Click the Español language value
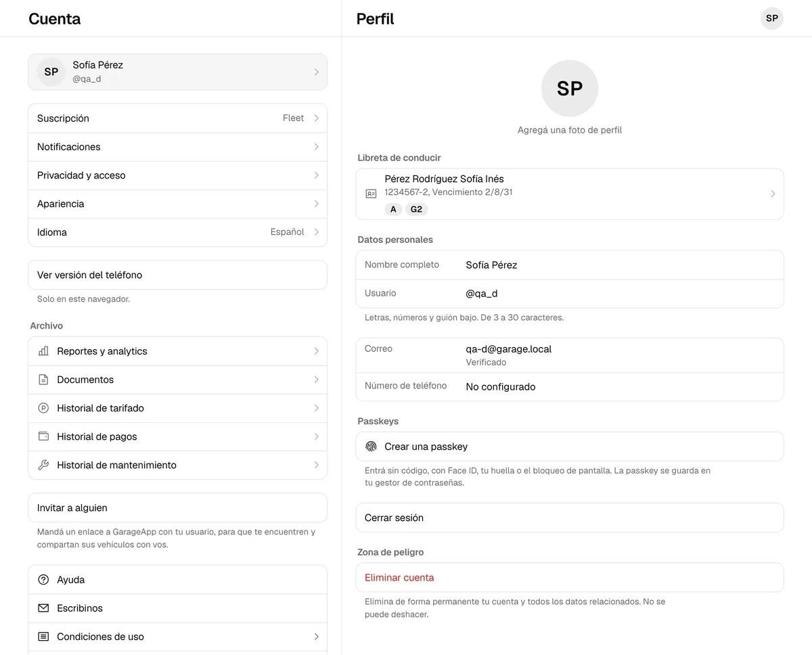Viewport: 812px width, 655px height. [x=287, y=232]
